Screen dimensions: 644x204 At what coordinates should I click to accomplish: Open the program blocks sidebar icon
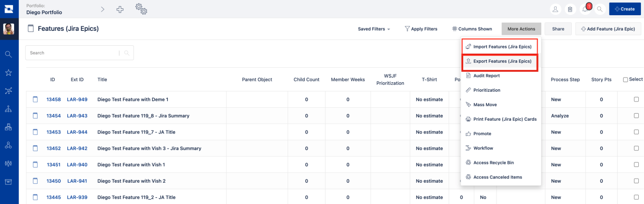tap(8, 127)
